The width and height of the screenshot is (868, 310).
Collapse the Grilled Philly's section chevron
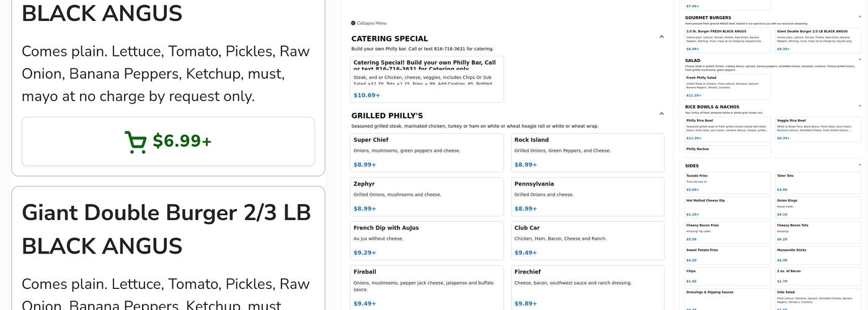[662, 114]
